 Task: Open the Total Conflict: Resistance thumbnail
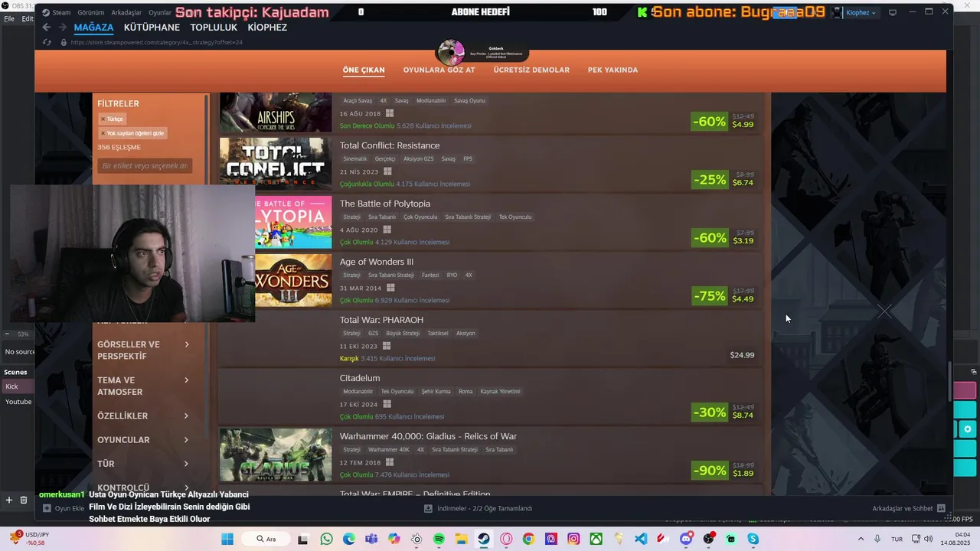(276, 164)
